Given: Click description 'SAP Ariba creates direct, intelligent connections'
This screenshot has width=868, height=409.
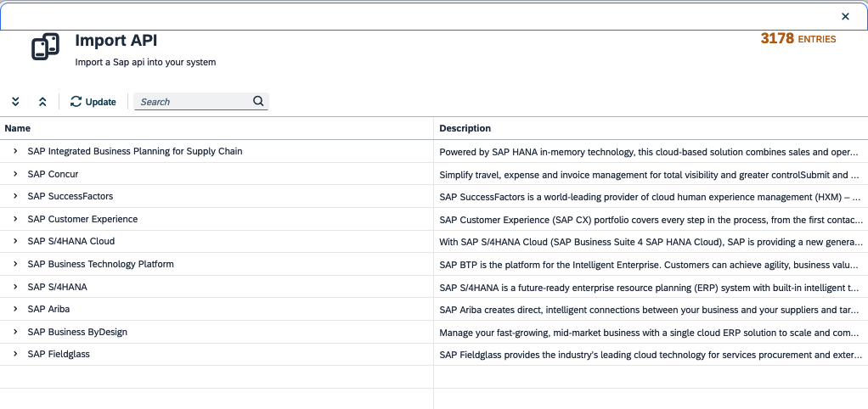Looking at the screenshot, I should (651, 310).
